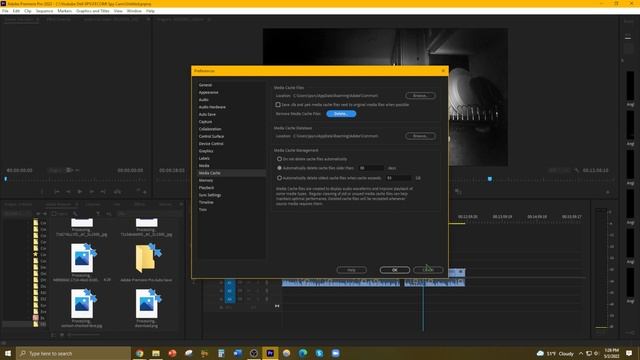Click Browse for Media Cache Files location
Image resolution: width=640 pixels, height=360 pixels.
pyautogui.click(x=420, y=96)
